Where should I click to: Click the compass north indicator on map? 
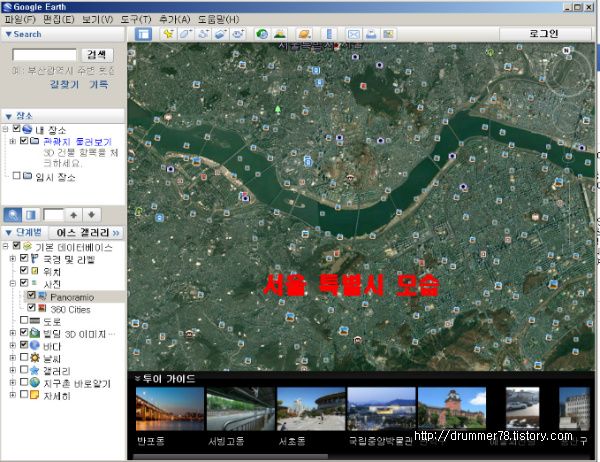566,51
